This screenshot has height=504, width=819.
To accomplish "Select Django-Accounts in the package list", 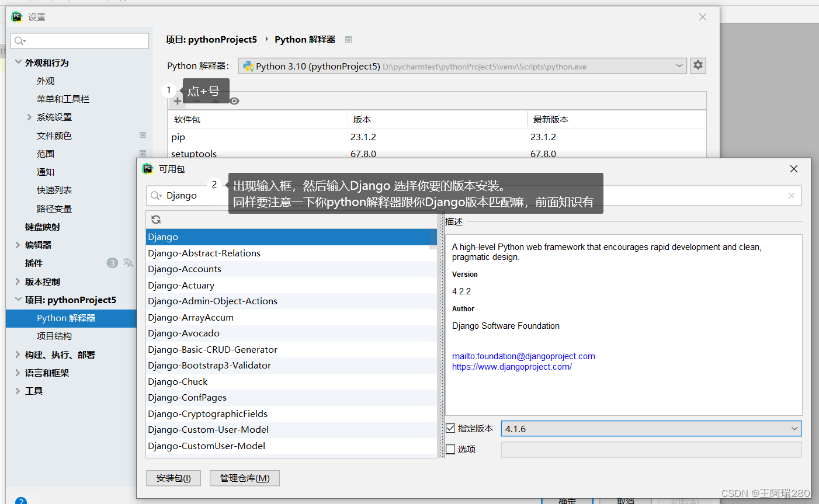I will click(185, 269).
